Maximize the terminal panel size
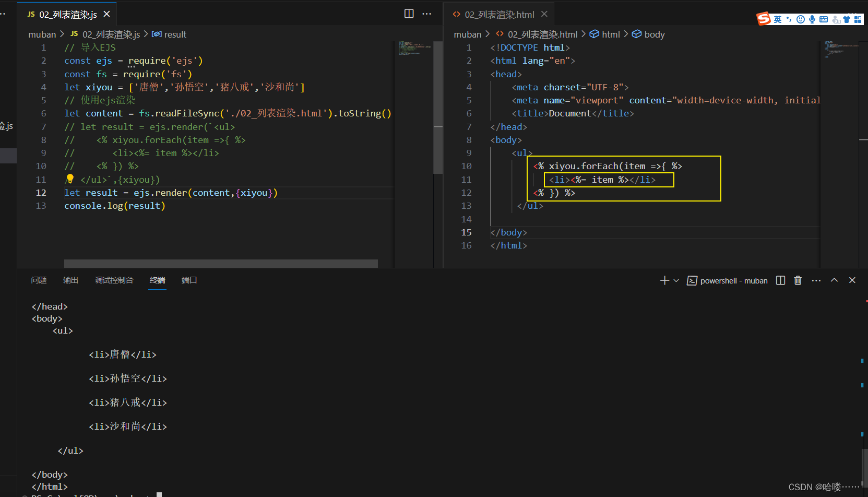Screen dimensions: 868x497 [834, 280]
